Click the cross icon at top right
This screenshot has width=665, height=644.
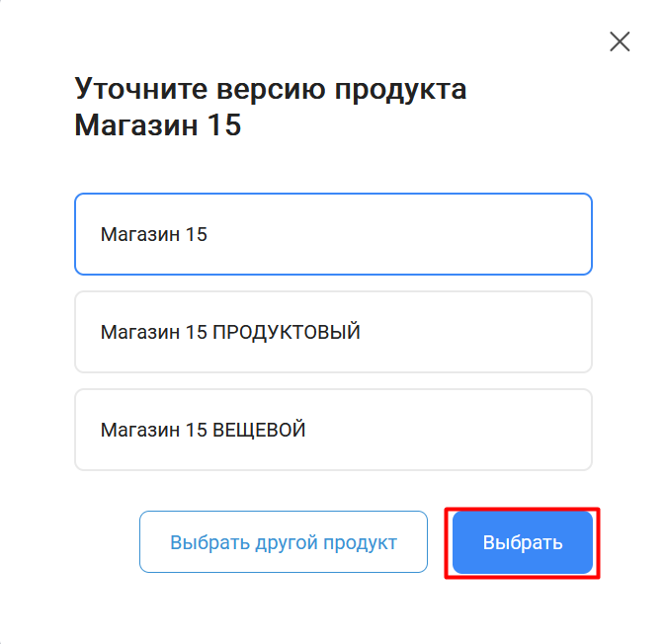(620, 41)
